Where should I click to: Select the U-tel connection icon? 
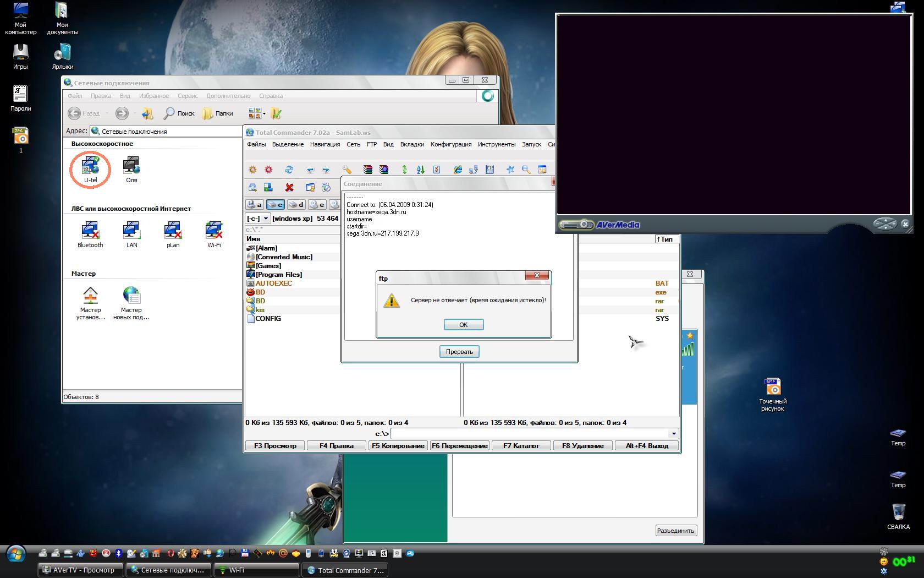click(x=90, y=170)
